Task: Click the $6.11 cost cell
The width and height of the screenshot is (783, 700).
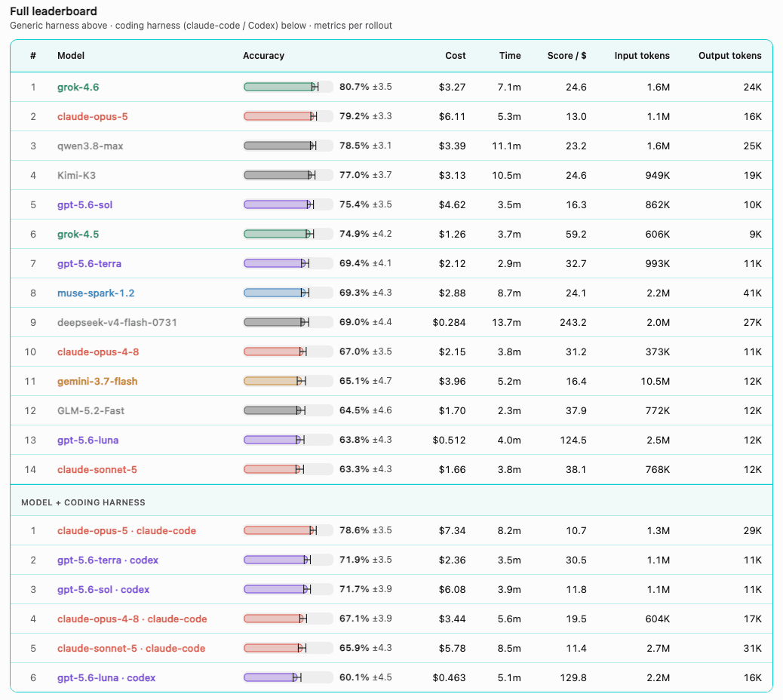Action: point(452,117)
